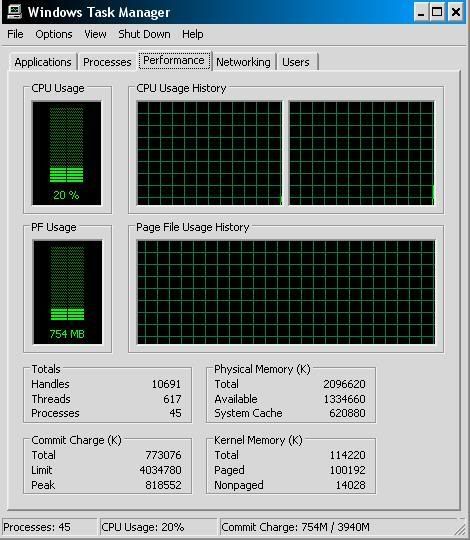
Task: Switch to the Networking tab
Action: point(243,62)
